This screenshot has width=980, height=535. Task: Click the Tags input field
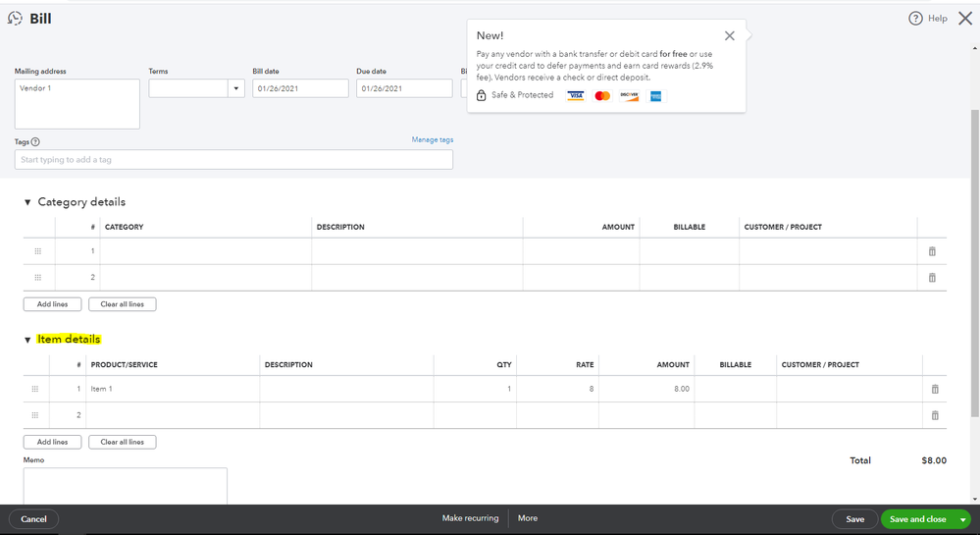tap(233, 160)
